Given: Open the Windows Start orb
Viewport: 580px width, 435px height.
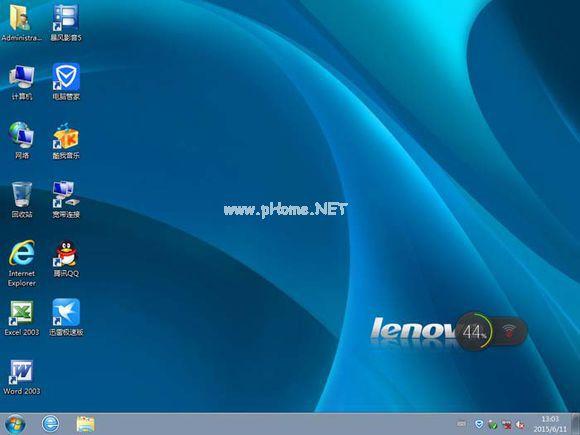Looking at the screenshot, I should click(x=15, y=424).
